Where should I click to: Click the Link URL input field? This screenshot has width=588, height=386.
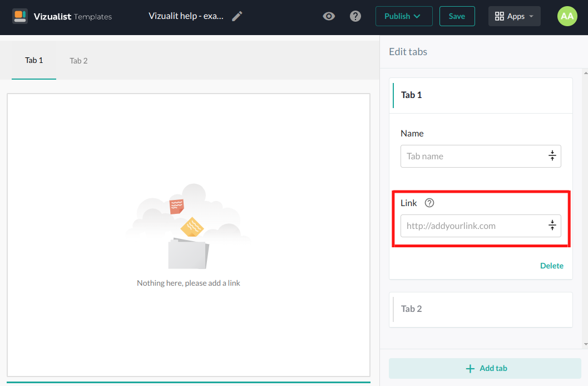473,226
